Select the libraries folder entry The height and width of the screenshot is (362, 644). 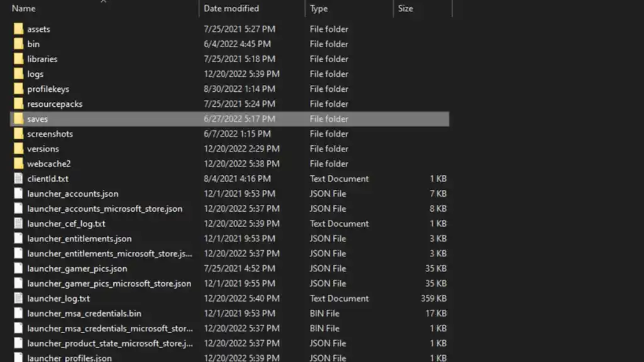229,58
